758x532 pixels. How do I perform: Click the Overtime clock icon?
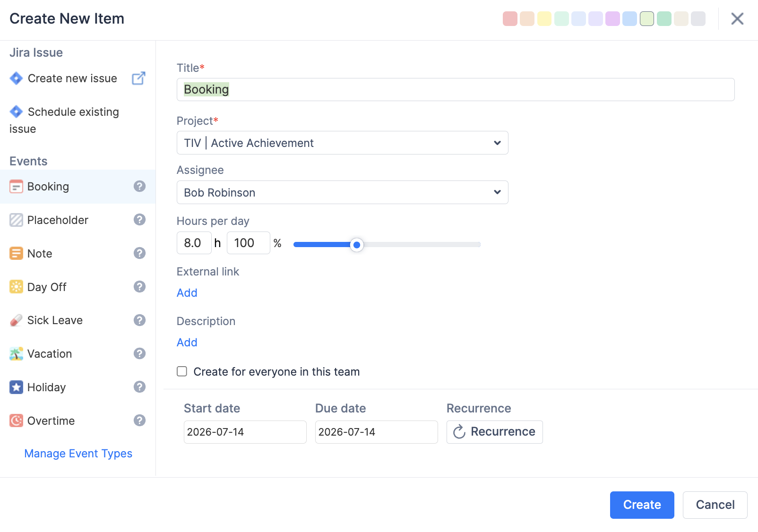click(16, 420)
